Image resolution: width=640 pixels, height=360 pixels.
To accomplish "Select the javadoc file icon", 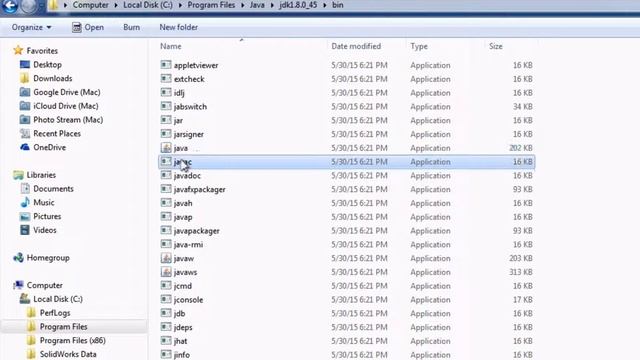I will 166,175.
